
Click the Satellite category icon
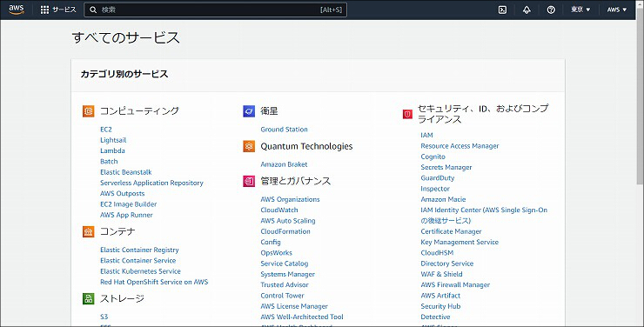click(249, 111)
